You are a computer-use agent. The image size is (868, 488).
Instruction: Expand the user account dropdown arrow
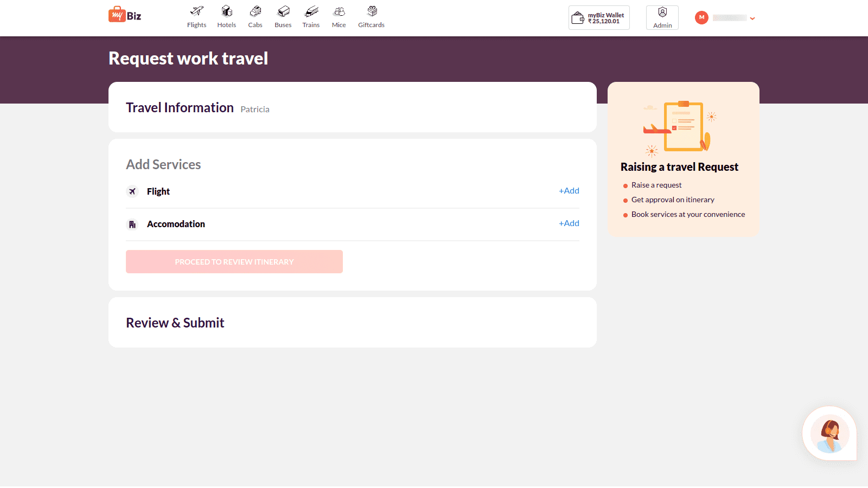pos(752,18)
